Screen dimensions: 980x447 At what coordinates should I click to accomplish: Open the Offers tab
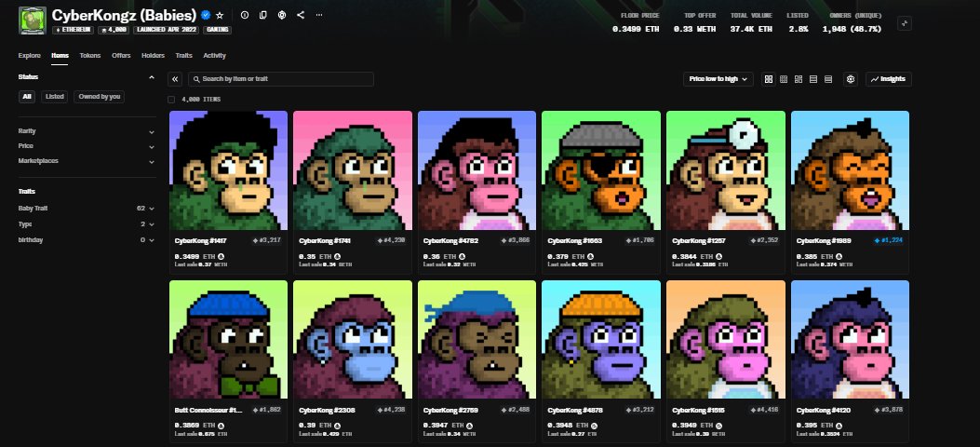click(121, 56)
